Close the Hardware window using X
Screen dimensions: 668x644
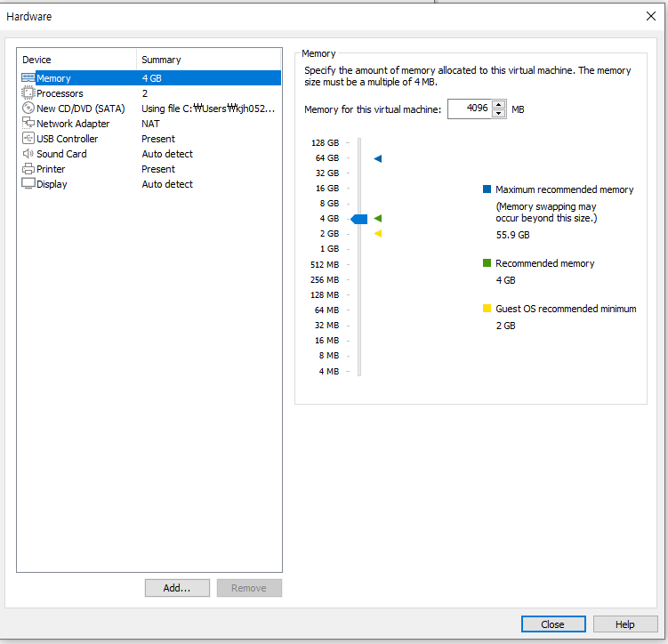click(x=650, y=16)
